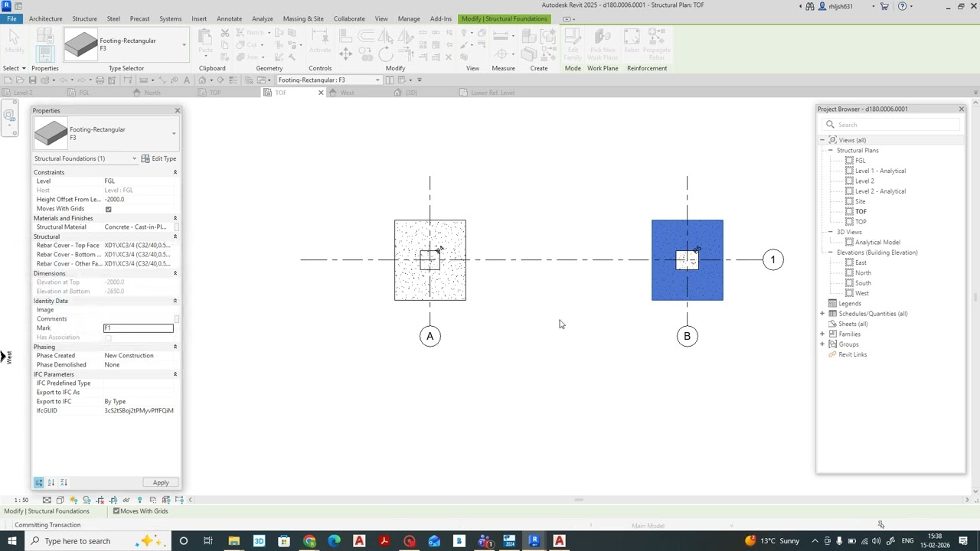Click the Text tool icon in quick access toolbar
980x551 pixels.
tap(186, 80)
